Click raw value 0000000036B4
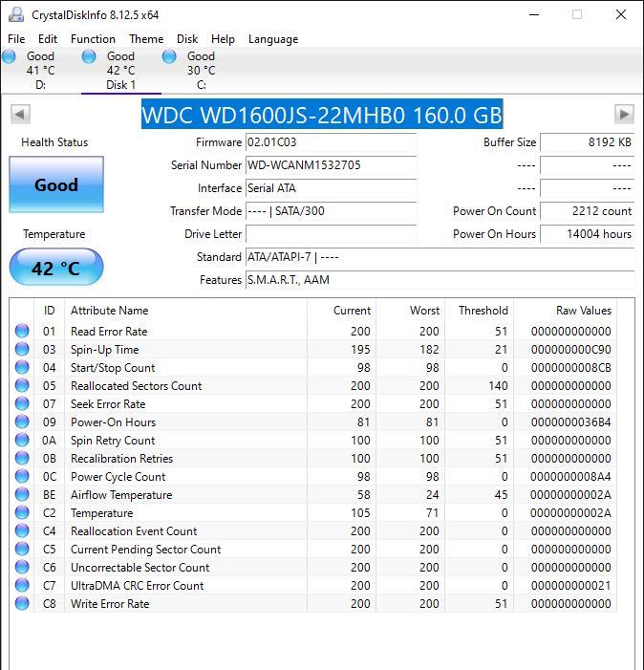The width and height of the screenshot is (644, 670). [x=571, y=422]
